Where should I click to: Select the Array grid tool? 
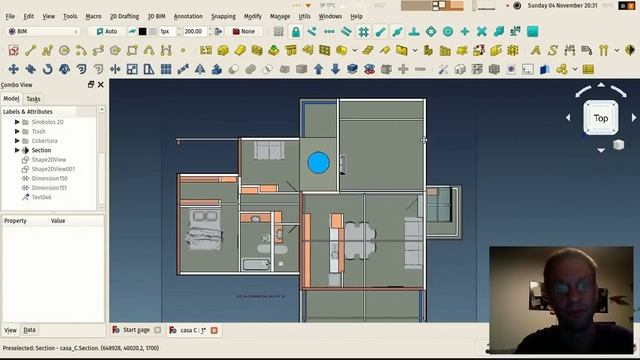166,69
